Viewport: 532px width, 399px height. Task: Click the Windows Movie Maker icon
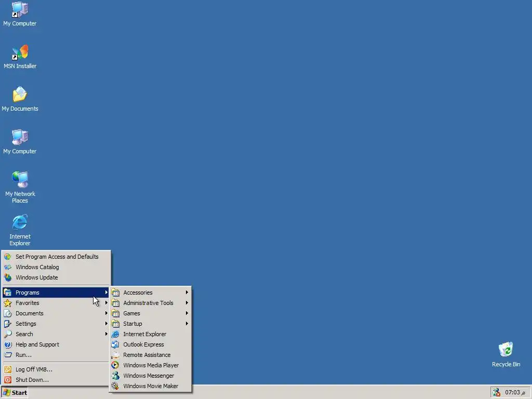coord(115,386)
